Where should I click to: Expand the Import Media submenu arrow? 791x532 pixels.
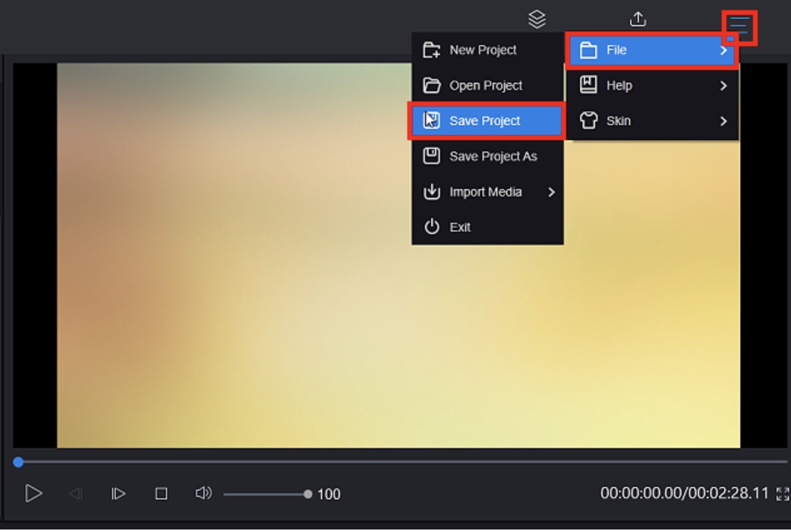(x=551, y=192)
